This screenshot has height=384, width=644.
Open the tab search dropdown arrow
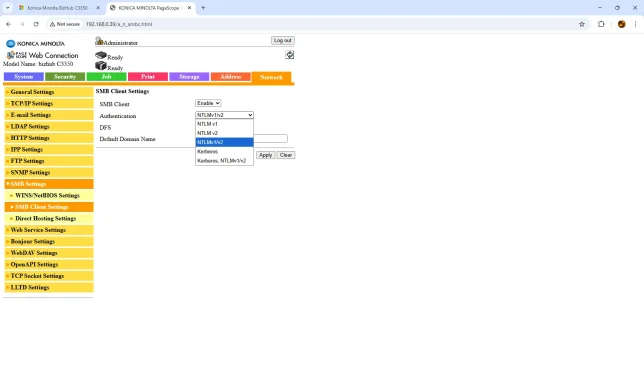7,8
